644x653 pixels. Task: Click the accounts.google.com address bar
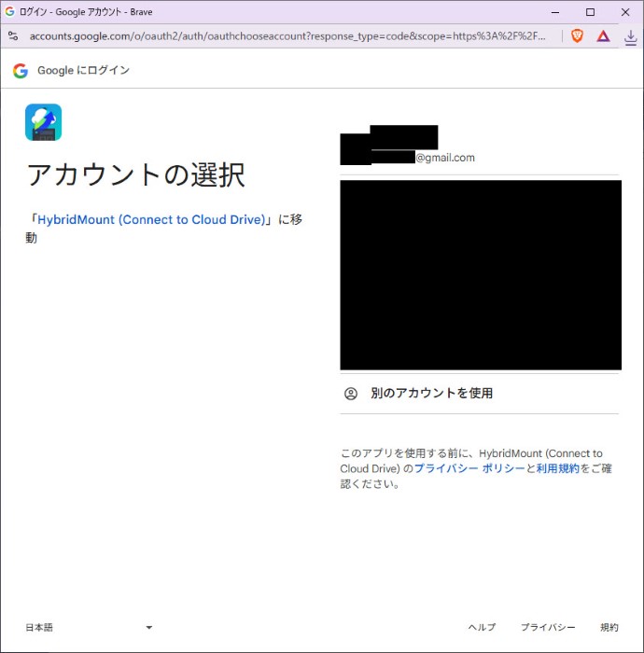[x=280, y=36]
